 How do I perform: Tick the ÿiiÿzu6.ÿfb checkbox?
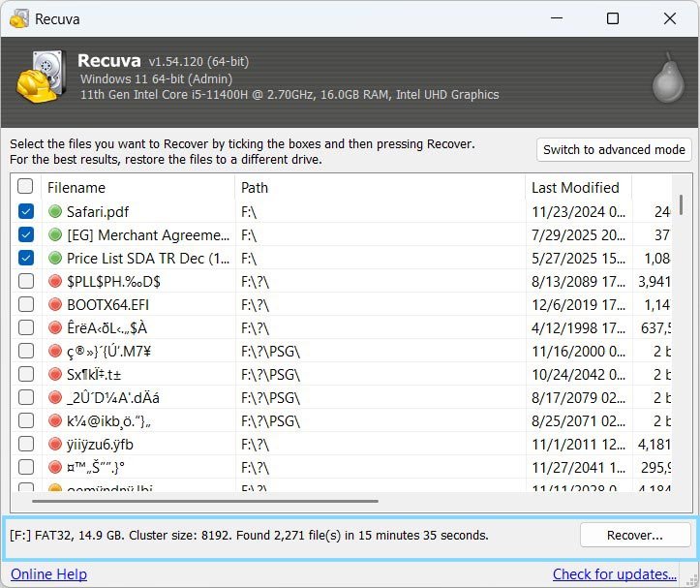pyautogui.click(x=26, y=444)
